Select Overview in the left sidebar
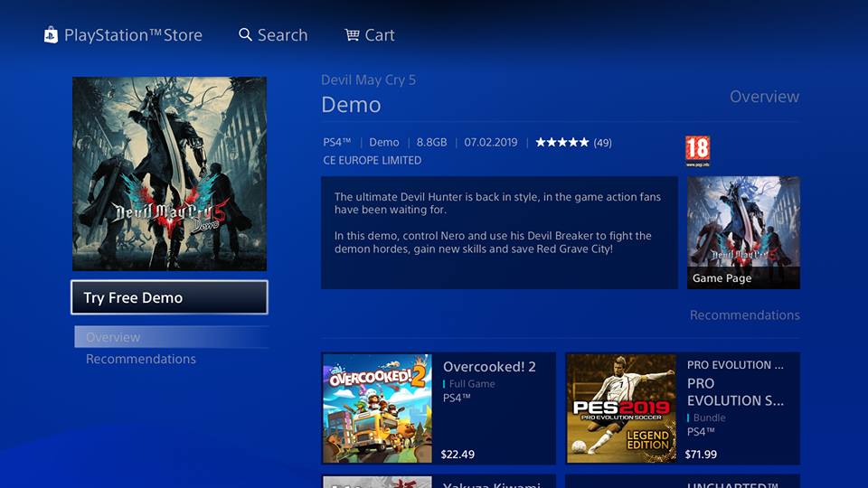 click(x=172, y=337)
